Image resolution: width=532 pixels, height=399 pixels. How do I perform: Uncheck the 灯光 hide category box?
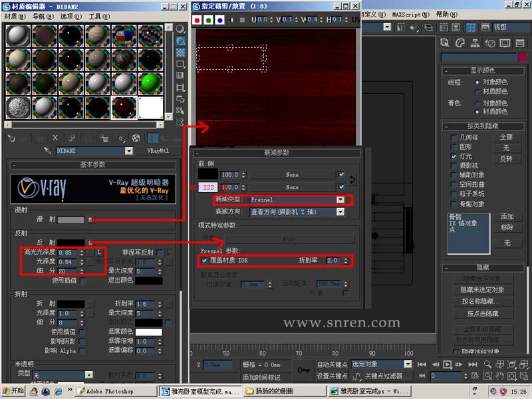tap(453, 156)
